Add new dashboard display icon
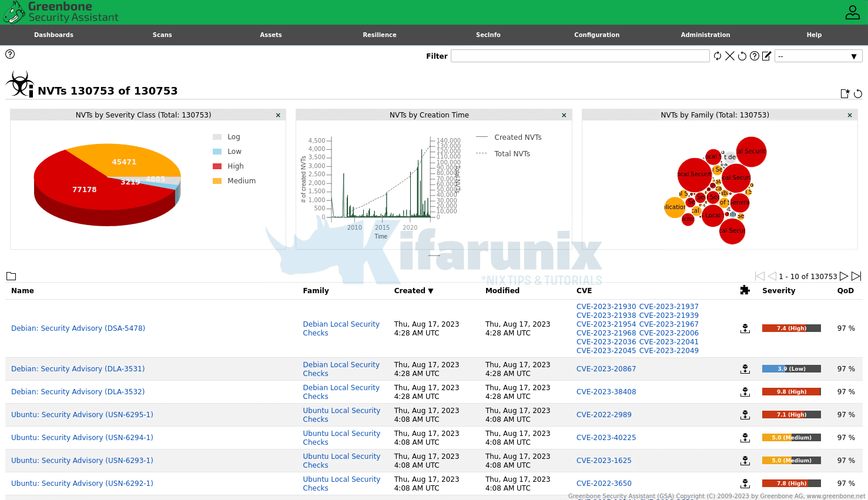Image resolution: width=868 pixels, height=500 pixels. click(845, 93)
